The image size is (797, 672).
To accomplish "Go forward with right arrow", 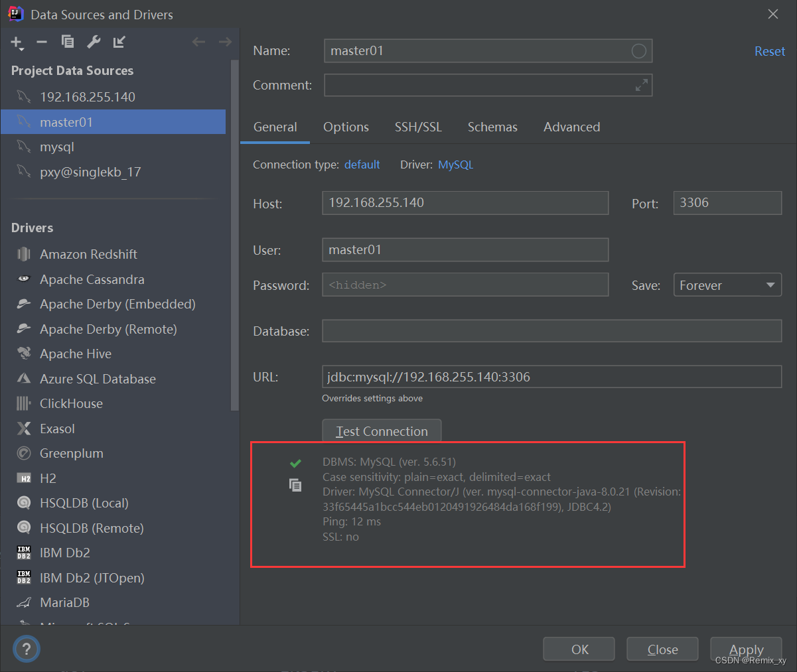I will 225,42.
